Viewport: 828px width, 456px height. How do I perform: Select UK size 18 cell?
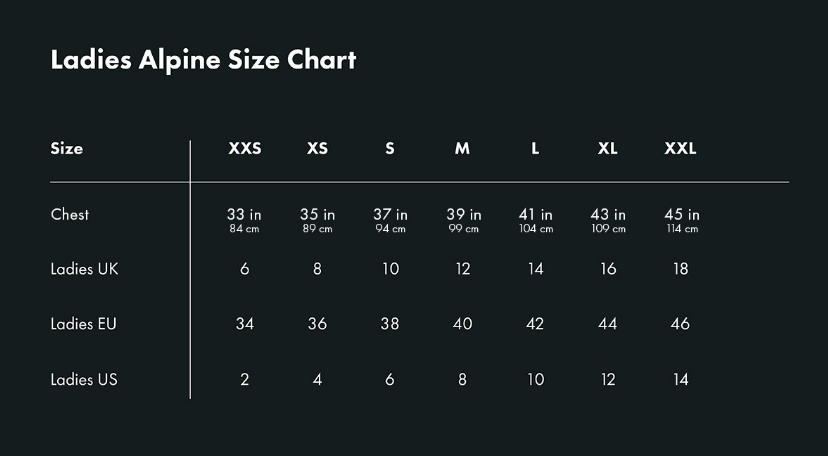coord(680,269)
